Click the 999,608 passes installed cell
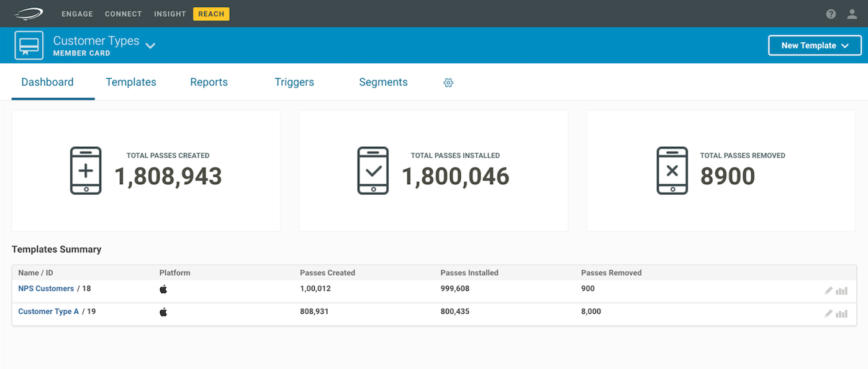The image size is (868, 369). coord(455,288)
